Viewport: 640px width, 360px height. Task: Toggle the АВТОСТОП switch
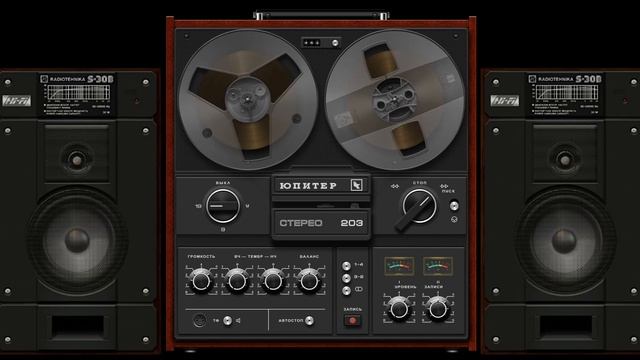pos(309,321)
